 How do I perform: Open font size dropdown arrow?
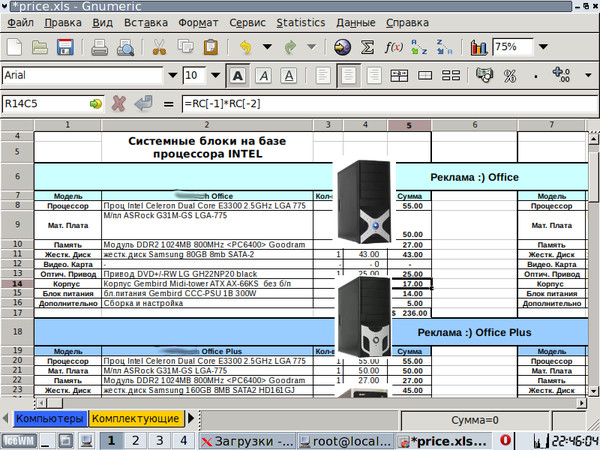click(x=215, y=75)
